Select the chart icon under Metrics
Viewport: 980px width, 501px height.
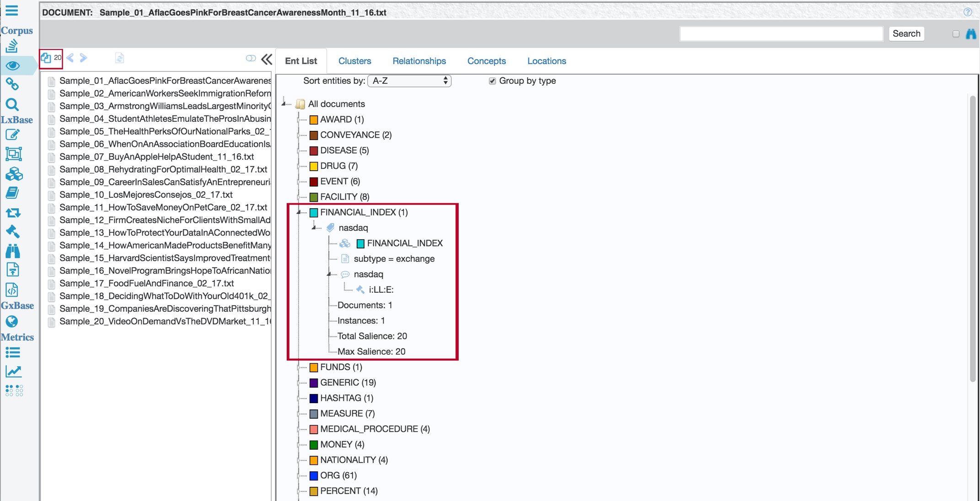click(x=13, y=372)
